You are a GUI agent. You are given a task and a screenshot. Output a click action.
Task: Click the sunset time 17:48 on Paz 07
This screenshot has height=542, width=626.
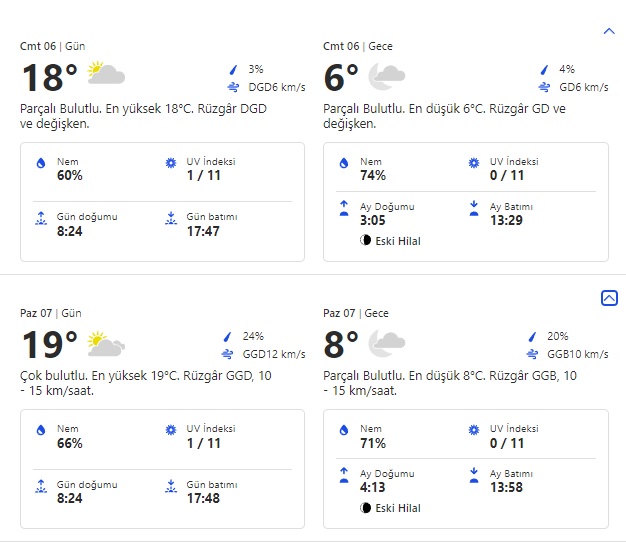point(203,498)
